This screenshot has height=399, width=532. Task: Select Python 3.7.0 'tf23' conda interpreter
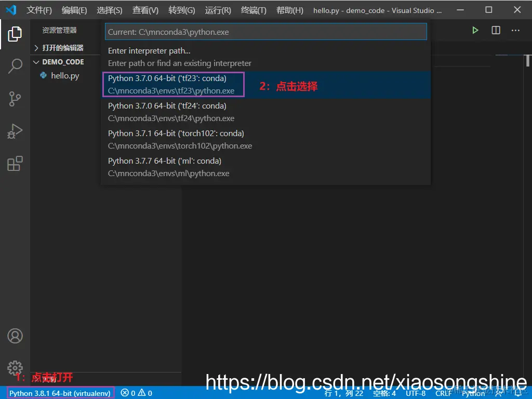[266, 85]
